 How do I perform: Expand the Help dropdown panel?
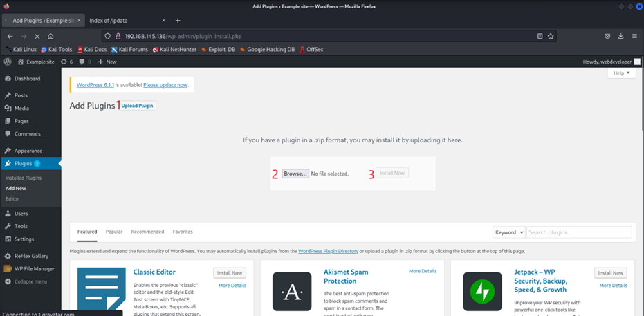point(621,73)
